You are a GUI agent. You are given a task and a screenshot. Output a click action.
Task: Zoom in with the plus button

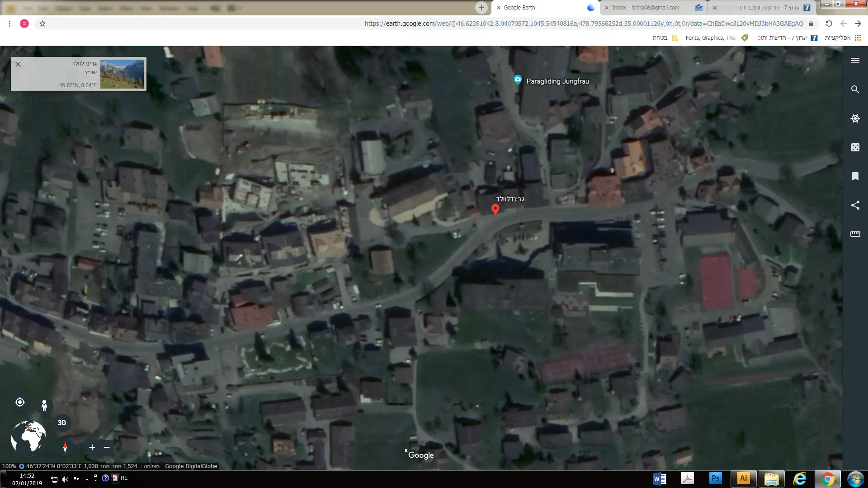click(x=92, y=447)
